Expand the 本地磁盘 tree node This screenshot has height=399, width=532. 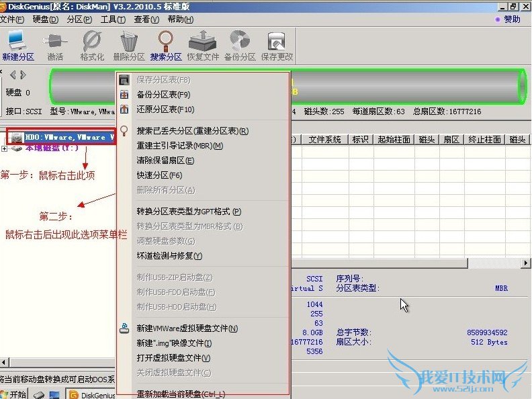point(4,148)
